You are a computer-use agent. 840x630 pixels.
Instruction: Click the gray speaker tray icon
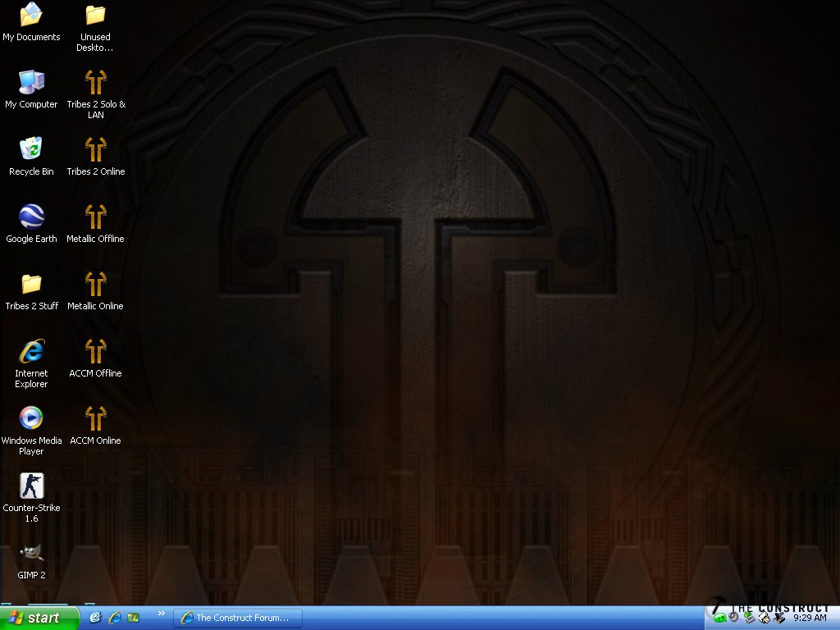pyautogui.click(x=734, y=619)
